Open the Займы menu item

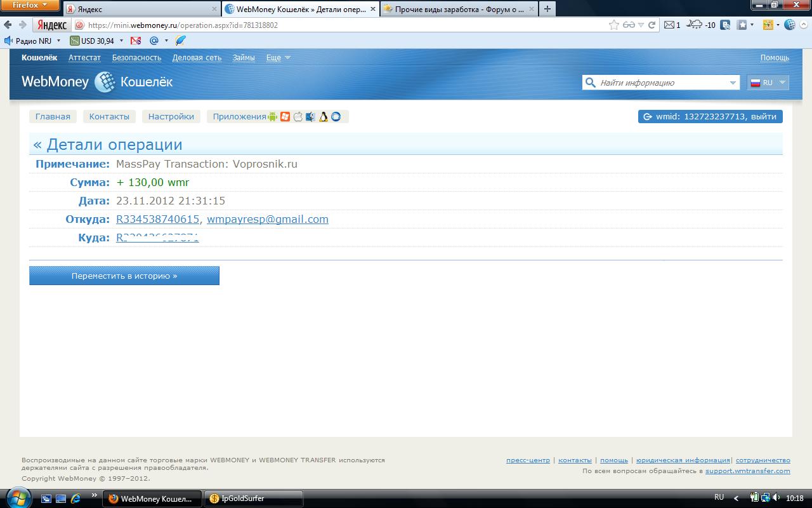[x=244, y=58]
